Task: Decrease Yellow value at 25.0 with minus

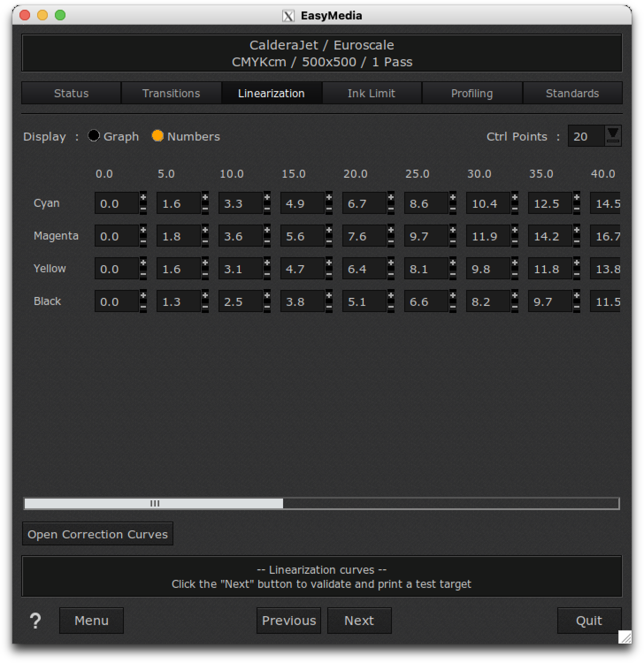Action: coord(453,274)
